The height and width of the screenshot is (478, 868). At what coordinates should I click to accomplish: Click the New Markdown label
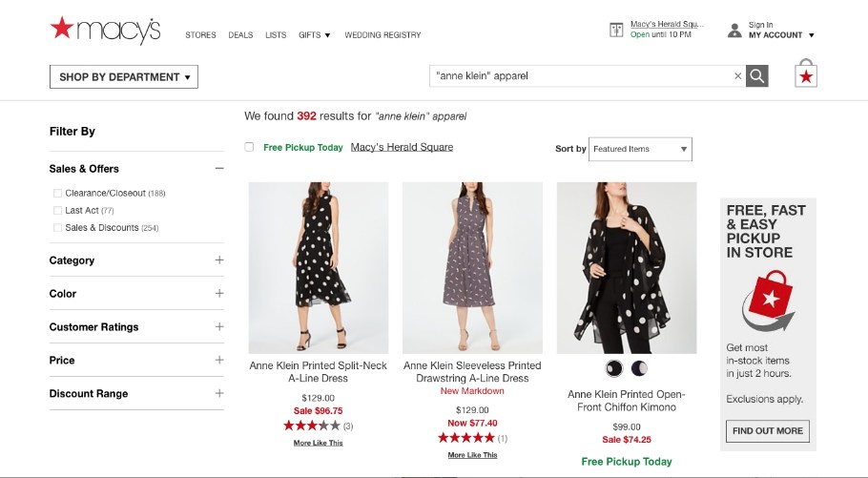[472, 391]
